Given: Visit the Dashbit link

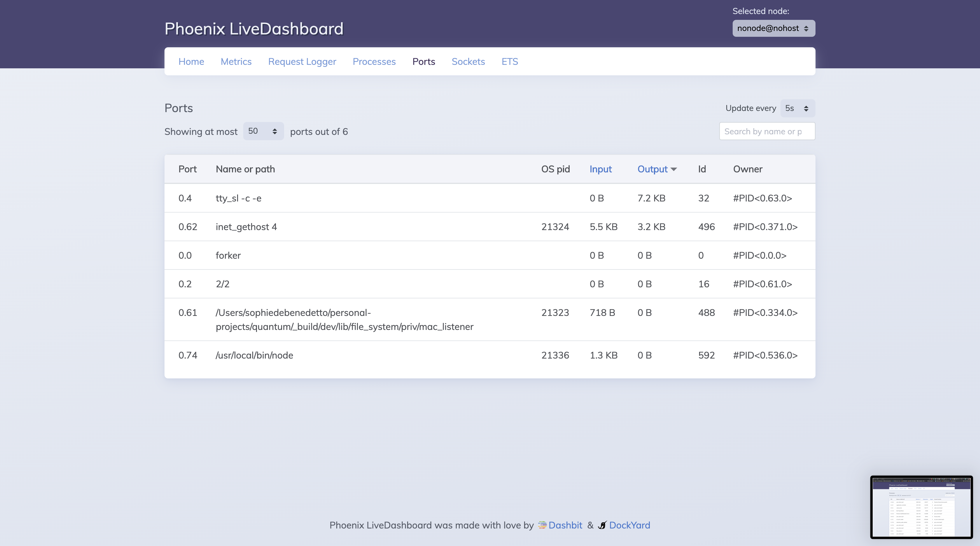Looking at the screenshot, I should (565, 525).
